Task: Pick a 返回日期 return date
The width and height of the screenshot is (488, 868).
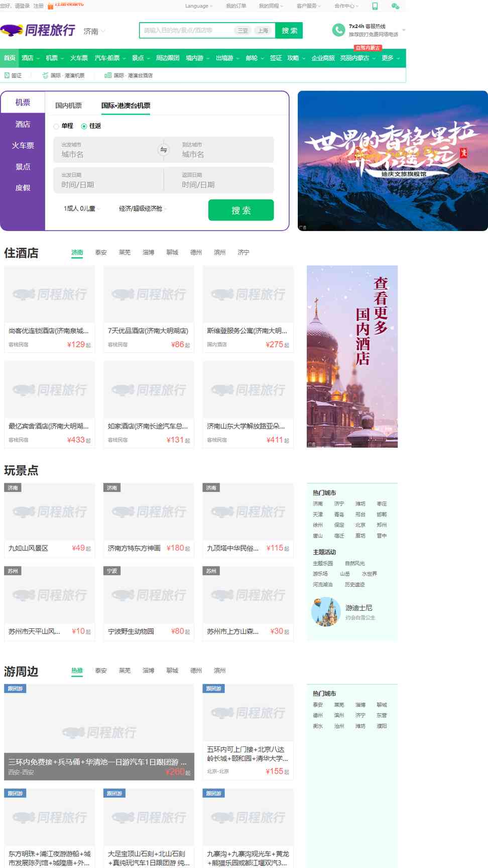Action: pyautogui.click(x=219, y=180)
